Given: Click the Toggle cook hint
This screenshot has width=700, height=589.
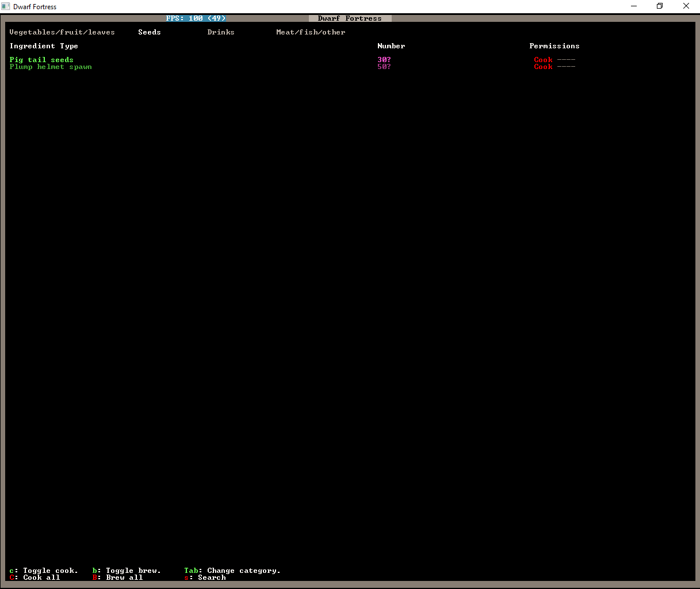Looking at the screenshot, I should click(44, 571).
